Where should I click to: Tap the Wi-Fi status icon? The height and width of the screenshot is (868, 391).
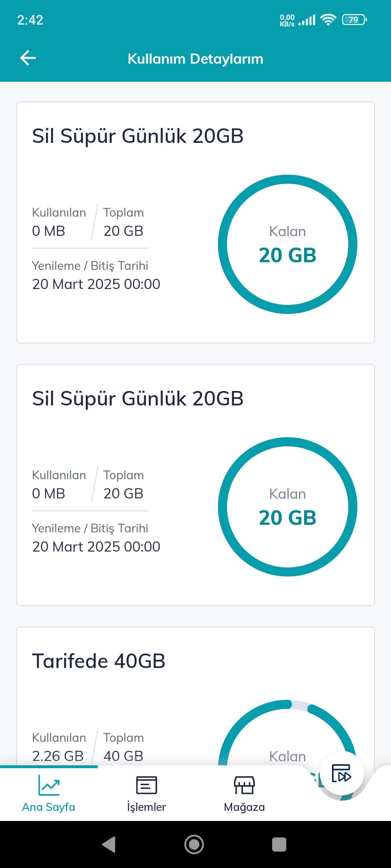coord(328,20)
